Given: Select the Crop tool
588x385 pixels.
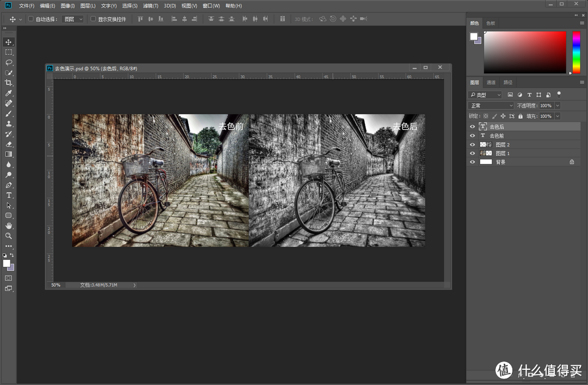Looking at the screenshot, I should 8,82.
